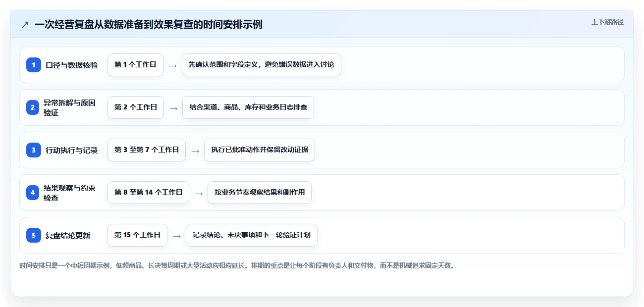Select the step 1 number badge
The width and height of the screenshot is (644, 307).
(34, 65)
